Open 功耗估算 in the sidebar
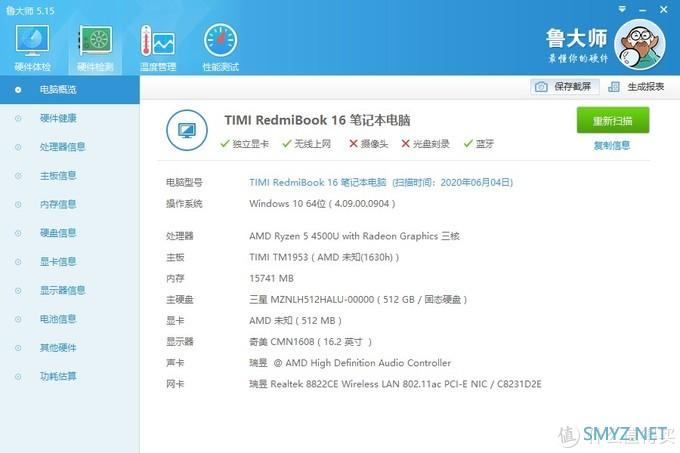The image size is (680, 453). click(57, 377)
